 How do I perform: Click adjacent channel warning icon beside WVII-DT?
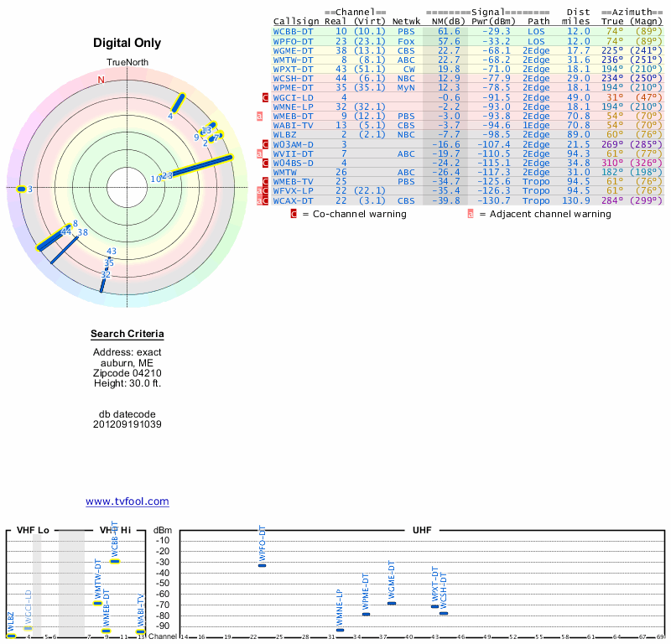259,153
